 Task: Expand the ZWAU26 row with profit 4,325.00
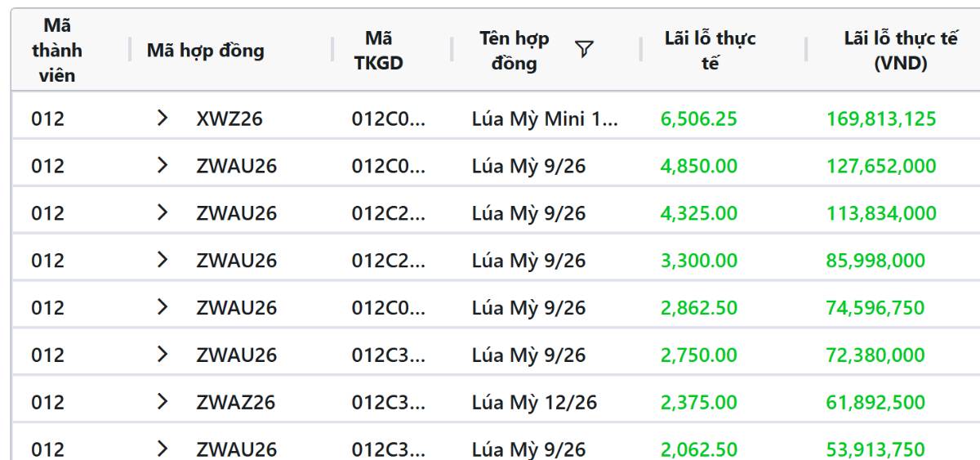point(163,214)
